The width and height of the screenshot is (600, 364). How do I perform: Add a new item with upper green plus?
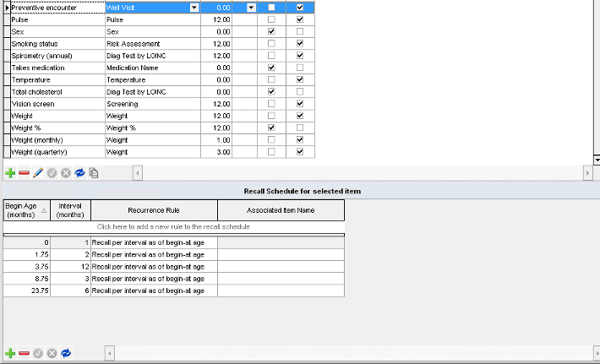point(10,173)
